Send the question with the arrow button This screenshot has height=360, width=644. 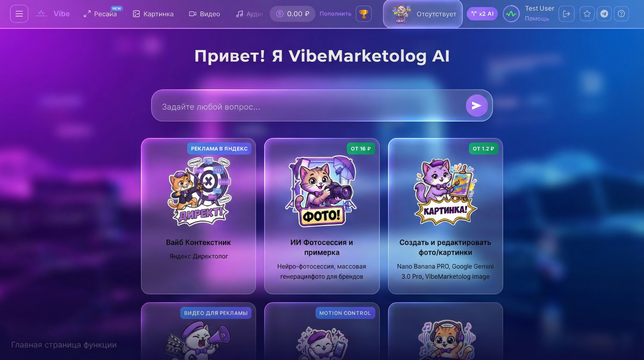(477, 106)
